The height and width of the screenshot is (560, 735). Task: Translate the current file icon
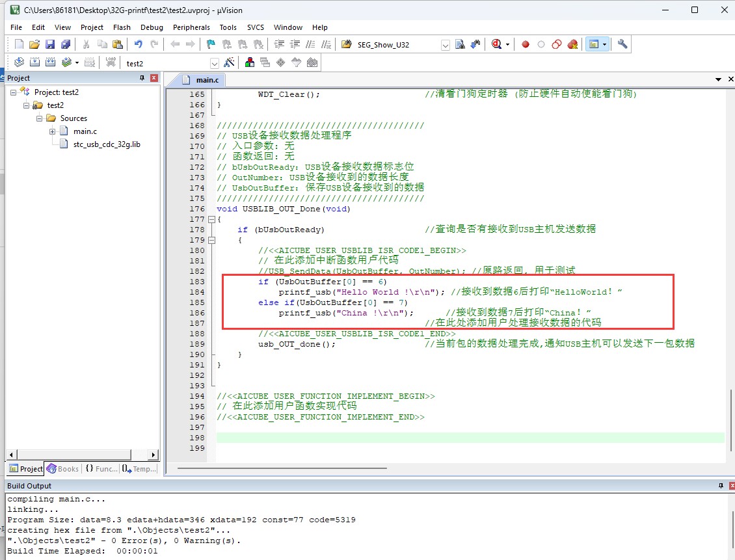[x=20, y=62]
